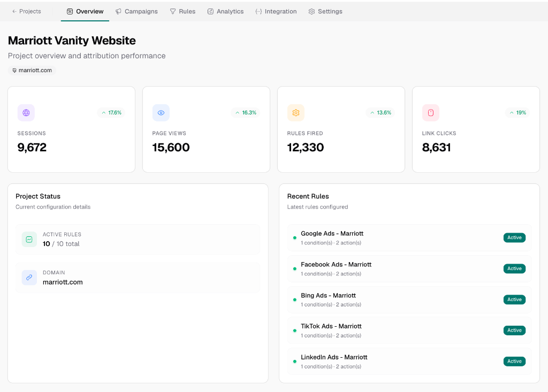
Task: Click the 16.3% page views trend badge
Action: pyautogui.click(x=246, y=113)
